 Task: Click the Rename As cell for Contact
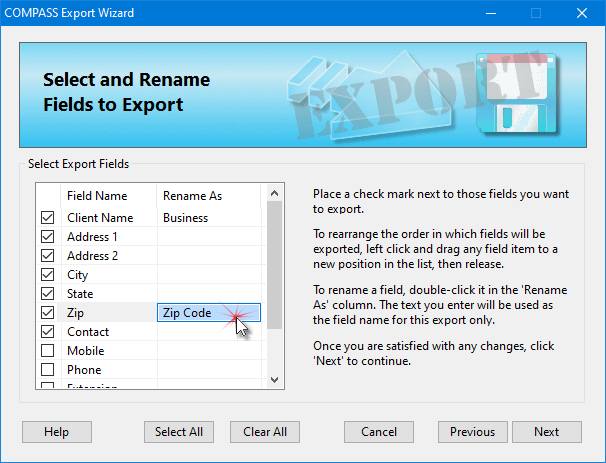tap(211, 332)
